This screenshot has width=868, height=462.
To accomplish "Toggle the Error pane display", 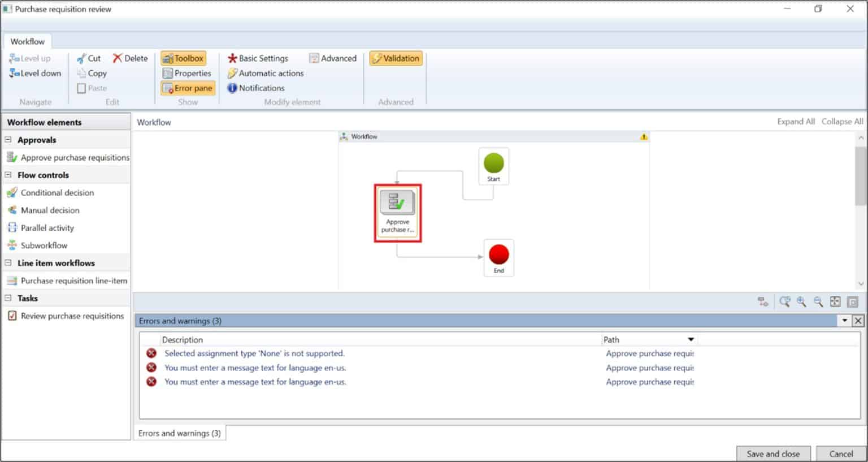I will click(188, 88).
